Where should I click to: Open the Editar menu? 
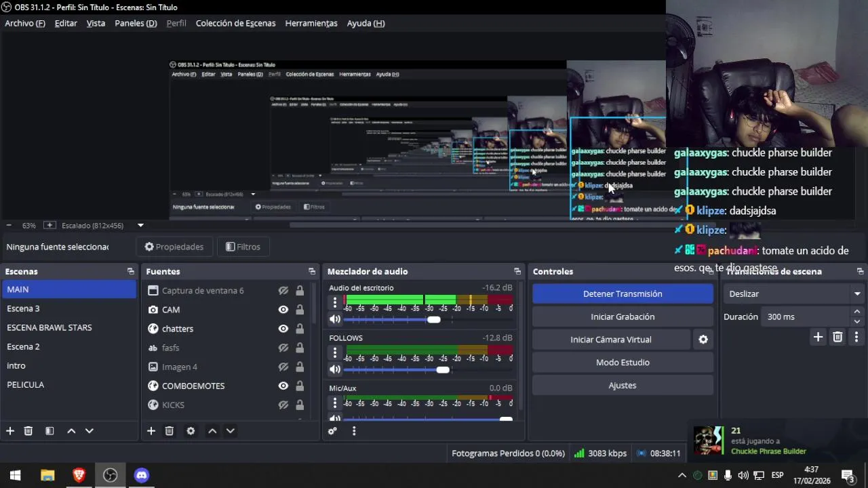pyautogui.click(x=66, y=23)
